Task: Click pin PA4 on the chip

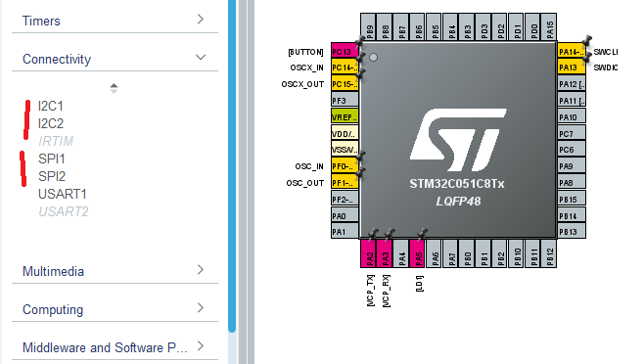Action: point(401,253)
